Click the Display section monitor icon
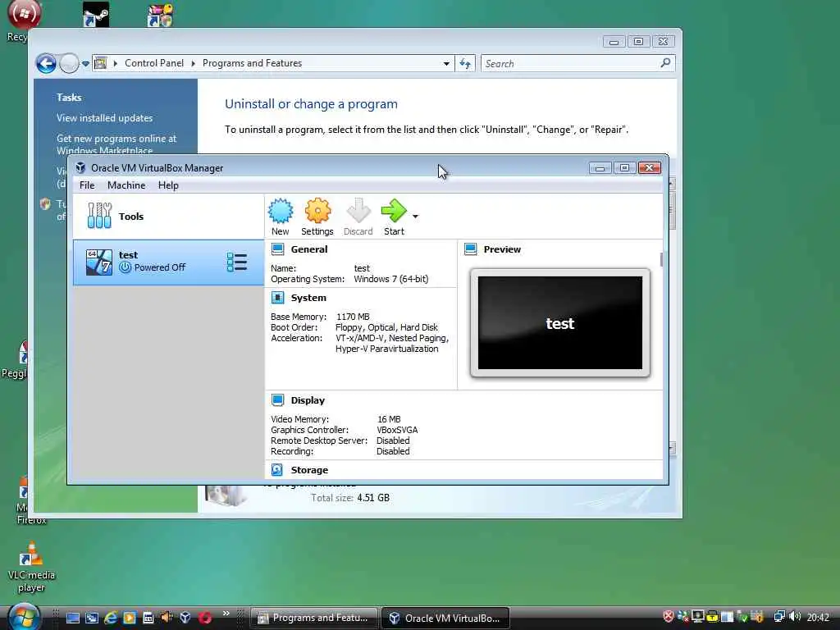840x630 pixels. tap(277, 400)
